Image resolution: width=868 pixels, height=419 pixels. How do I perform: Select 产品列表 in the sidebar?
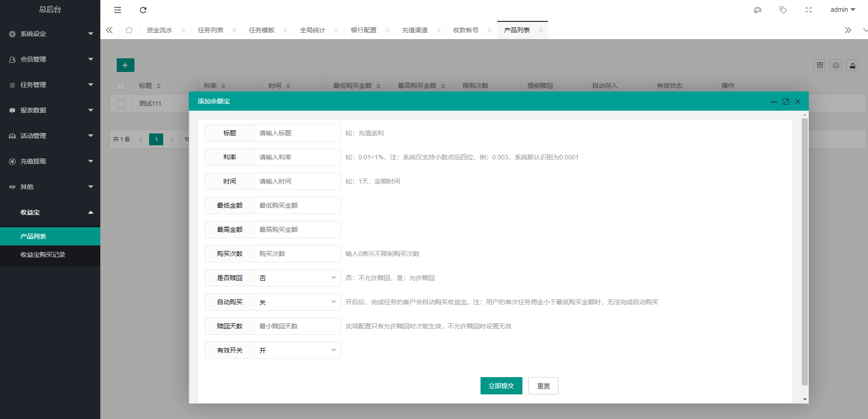50,236
